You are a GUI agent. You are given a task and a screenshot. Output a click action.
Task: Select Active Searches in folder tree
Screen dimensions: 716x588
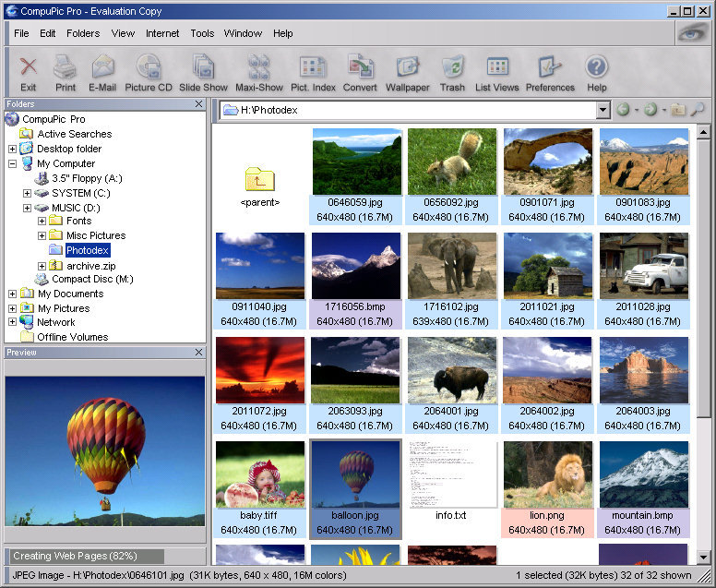[75, 134]
